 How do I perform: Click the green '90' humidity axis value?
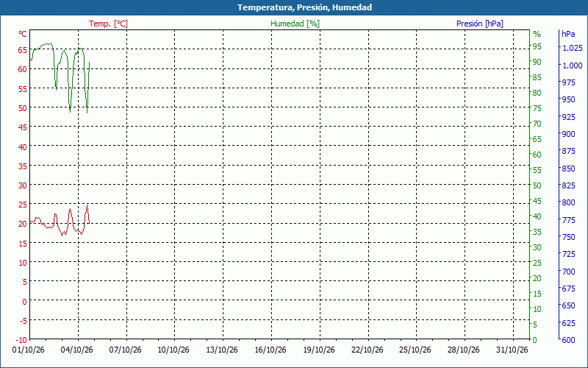tap(537, 62)
